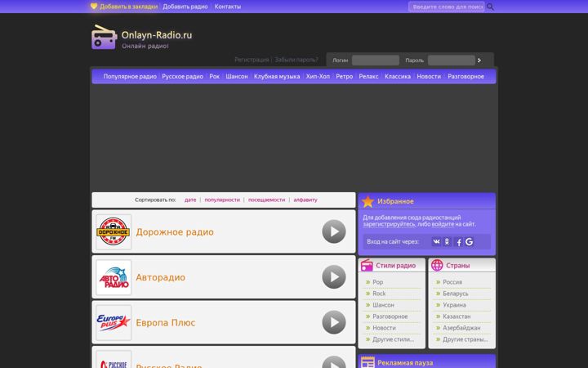Open Хип-Хоп menu item
This screenshot has width=588, height=368.
point(318,76)
